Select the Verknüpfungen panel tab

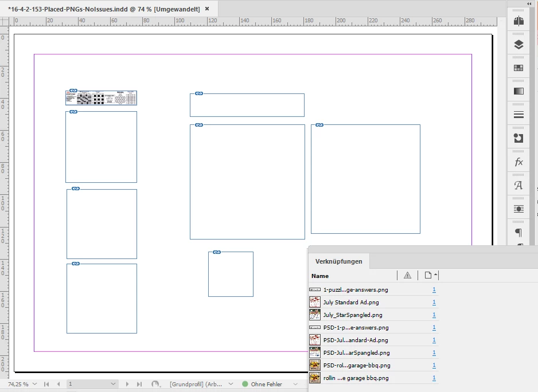338,261
